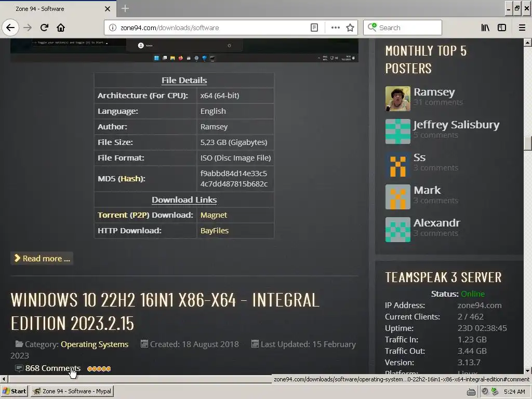This screenshot has width=532, height=399.
Task: Click the vertical scrollbar thumb
Action: (528, 143)
